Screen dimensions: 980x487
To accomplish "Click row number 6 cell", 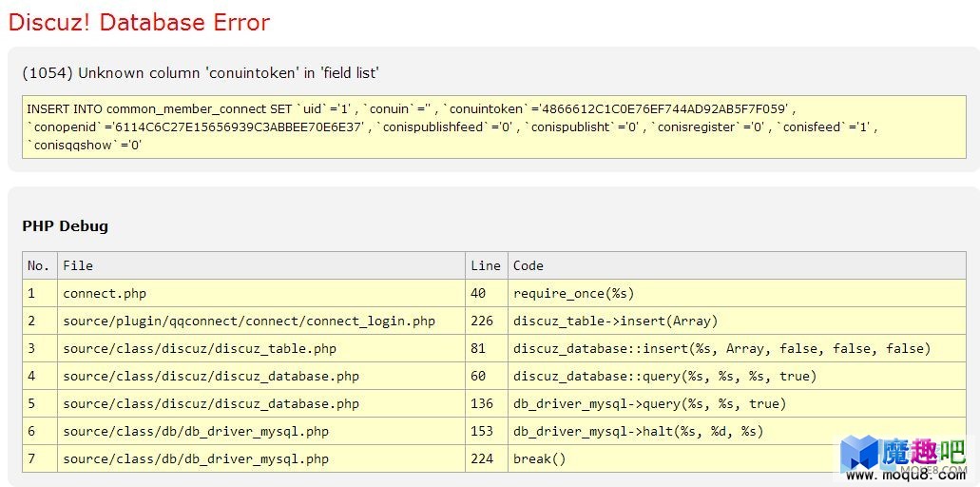I will pos(39,431).
